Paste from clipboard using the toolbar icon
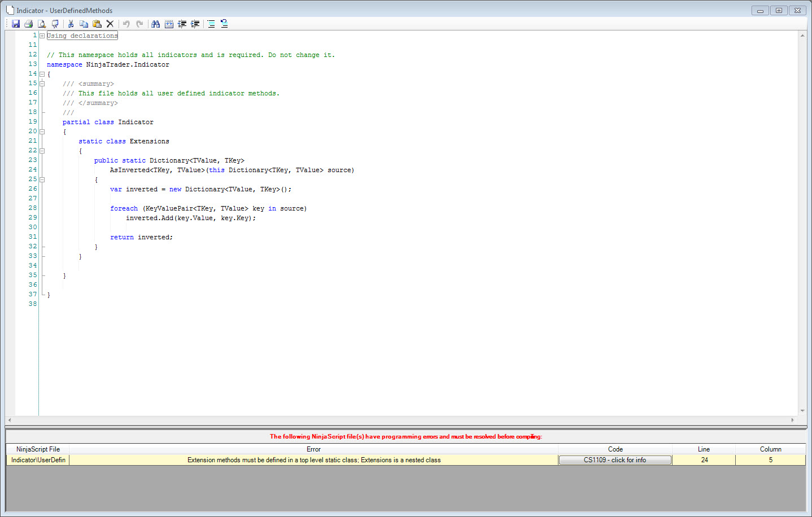This screenshot has width=812, height=517. pyautogui.click(x=97, y=24)
